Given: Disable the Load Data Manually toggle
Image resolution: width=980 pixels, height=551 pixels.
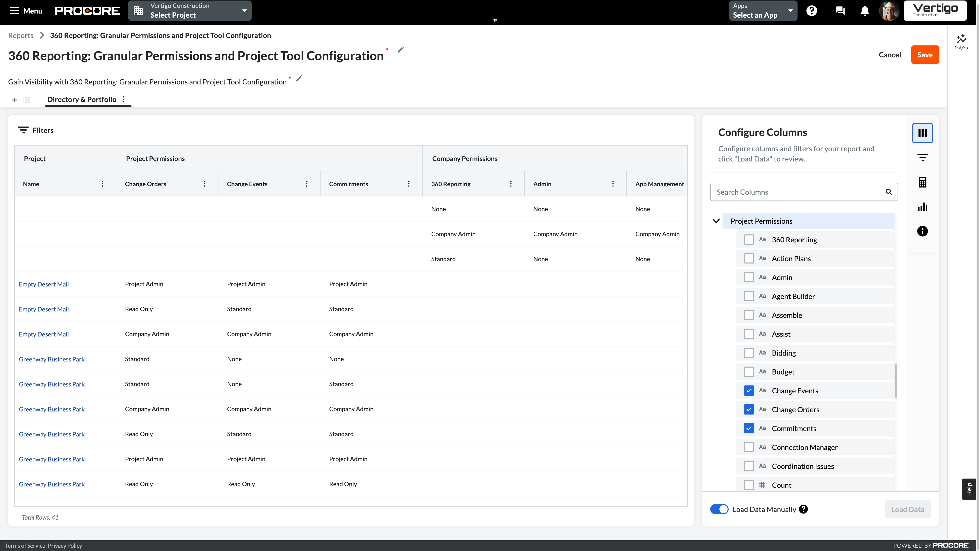Looking at the screenshot, I should coord(719,509).
